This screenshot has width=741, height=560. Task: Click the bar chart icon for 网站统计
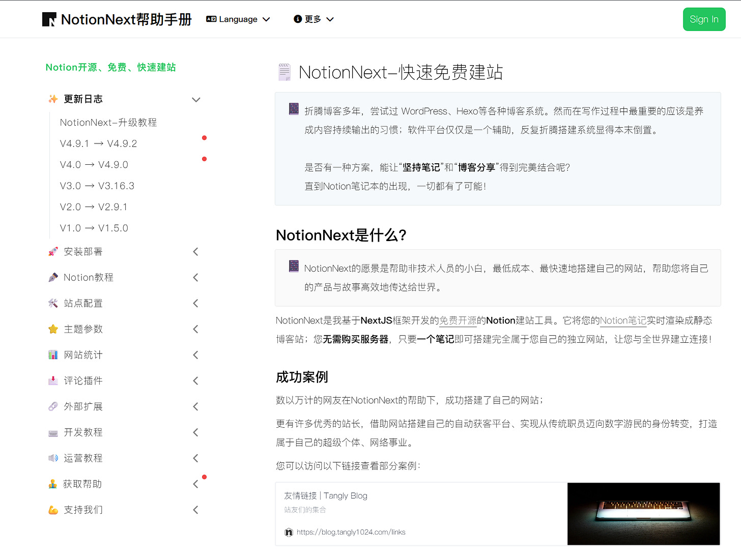pyautogui.click(x=53, y=355)
